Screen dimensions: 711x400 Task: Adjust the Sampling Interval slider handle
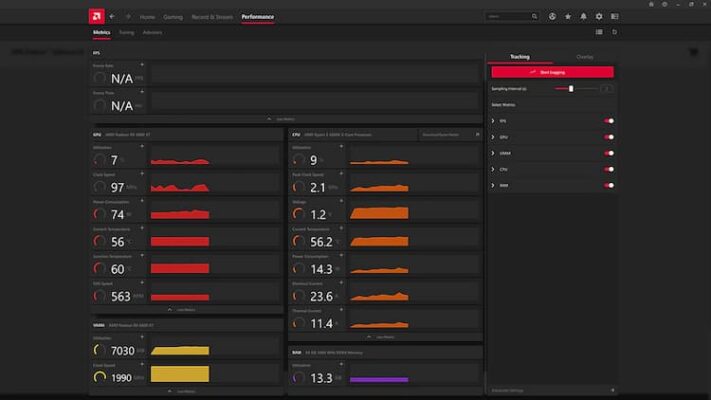pyautogui.click(x=571, y=88)
